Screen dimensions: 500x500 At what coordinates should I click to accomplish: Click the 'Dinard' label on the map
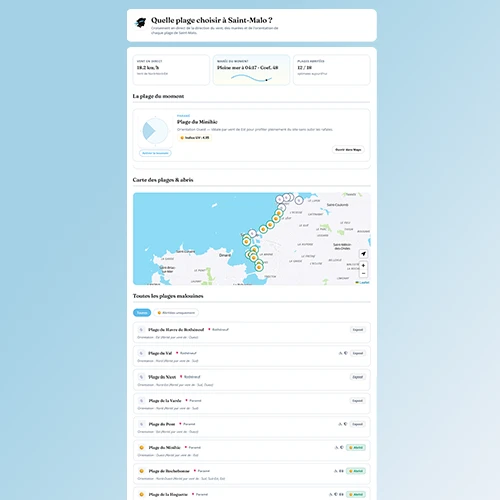point(225,255)
